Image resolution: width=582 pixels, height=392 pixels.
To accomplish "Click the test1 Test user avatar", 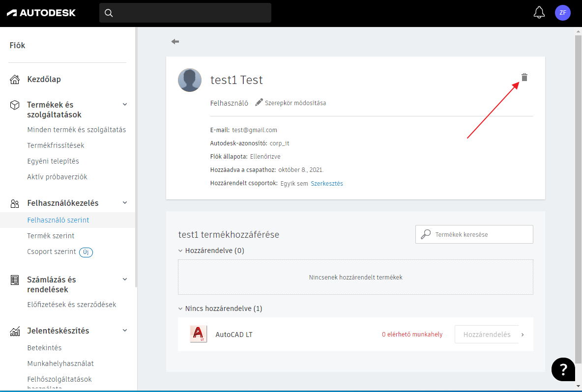I will 190,80.
